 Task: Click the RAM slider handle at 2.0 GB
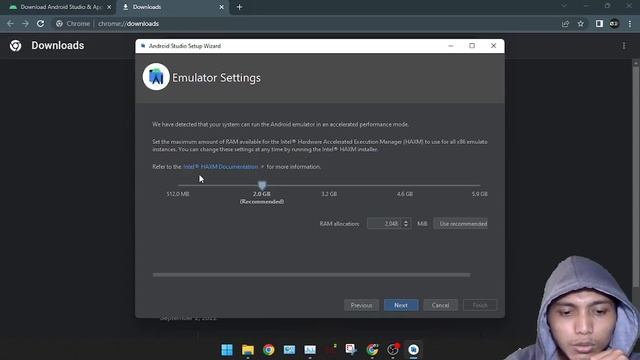262,186
